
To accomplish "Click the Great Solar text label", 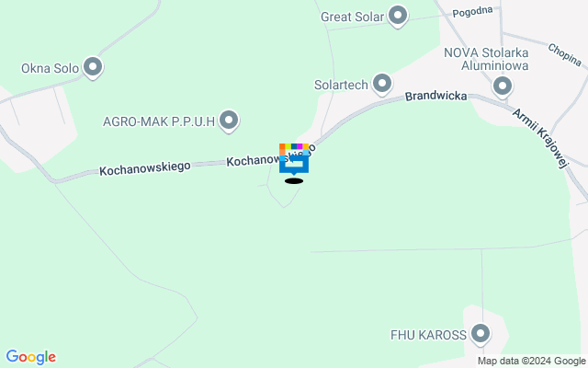I will tap(353, 17).
